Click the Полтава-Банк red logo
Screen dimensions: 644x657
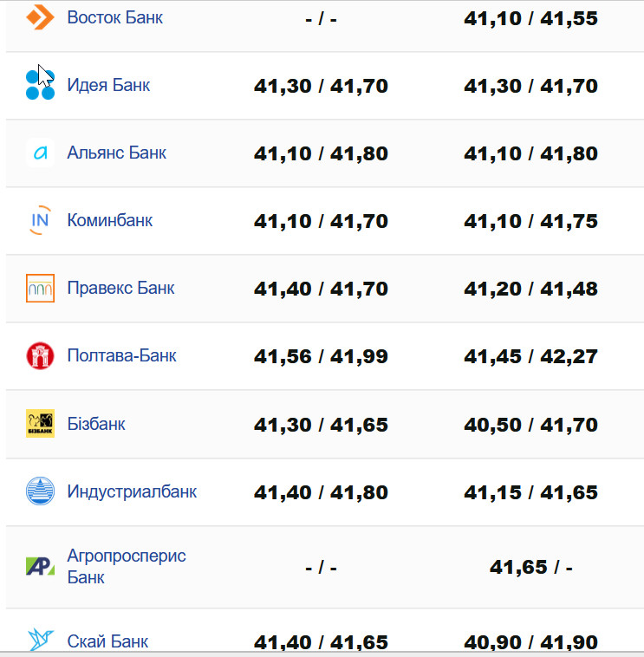(40, 355)
